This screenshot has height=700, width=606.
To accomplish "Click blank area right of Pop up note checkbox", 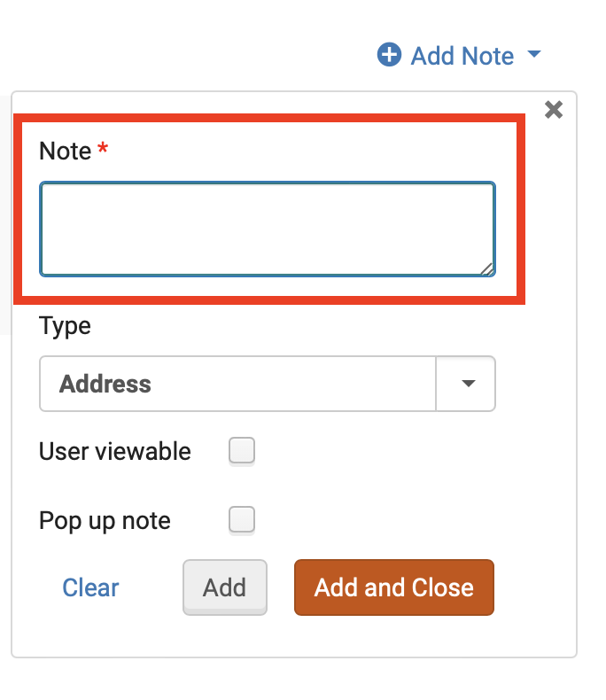I will click(399, 519).
